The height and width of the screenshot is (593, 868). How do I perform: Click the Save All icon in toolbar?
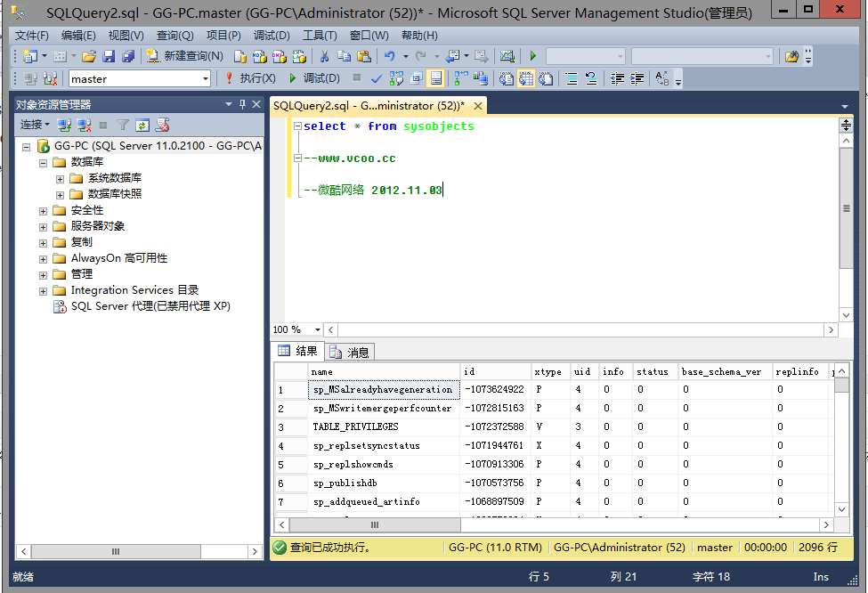point(128,56)
